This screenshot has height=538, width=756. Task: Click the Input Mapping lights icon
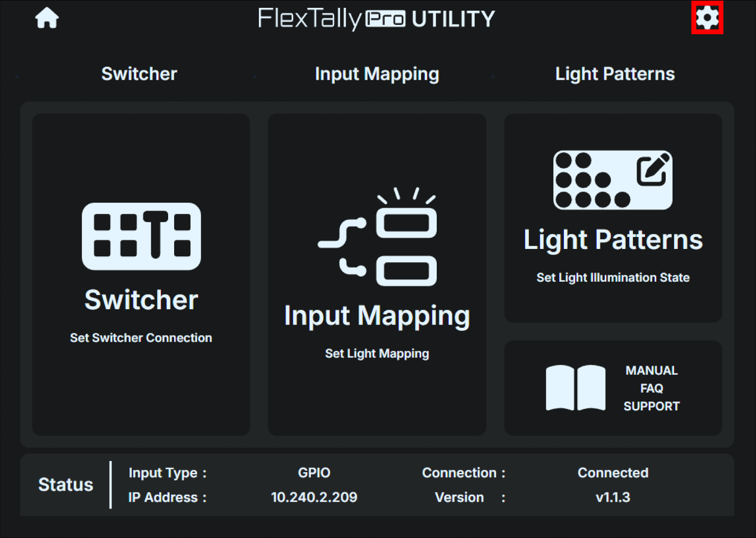click(378, 236)
